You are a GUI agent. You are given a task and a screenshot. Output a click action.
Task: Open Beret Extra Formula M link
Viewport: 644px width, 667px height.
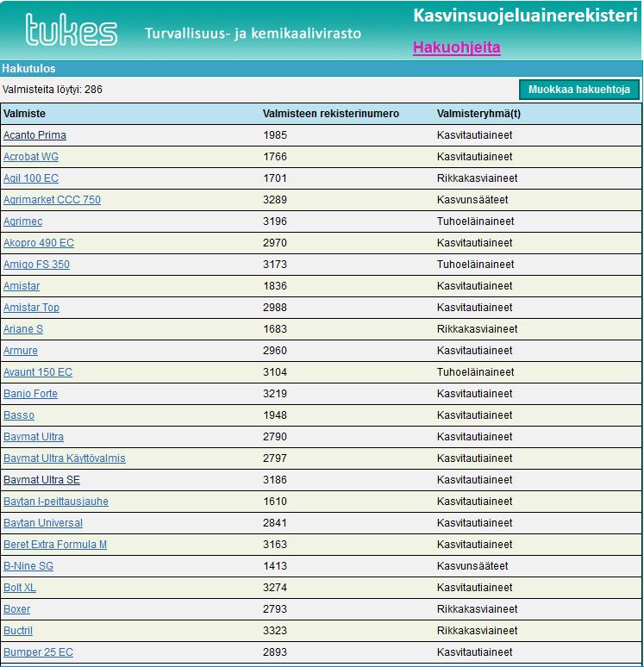pos(55,545)
